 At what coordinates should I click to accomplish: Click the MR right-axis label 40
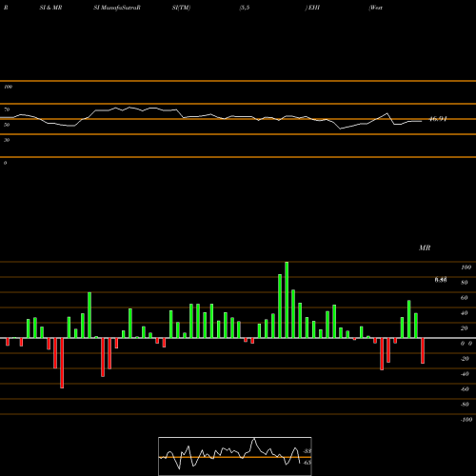pos(465,313)
